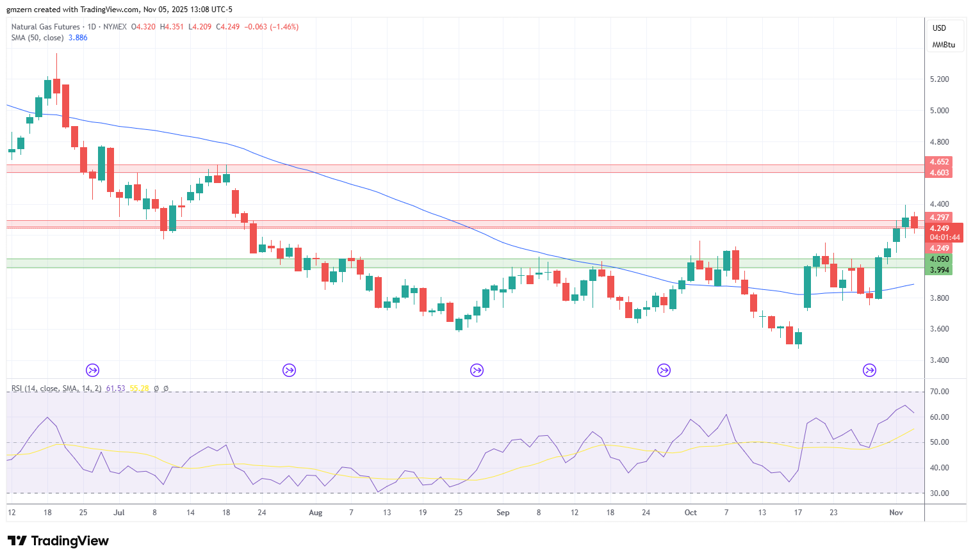Select the green support zone near 4.050
Image resolution: width=973 pixels, height=560 pixels.
[466, 263]
